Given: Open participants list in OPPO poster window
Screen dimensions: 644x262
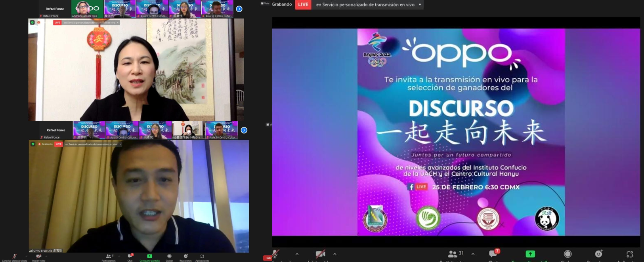Looking at the screenshot, I should [x=456, y=254].
